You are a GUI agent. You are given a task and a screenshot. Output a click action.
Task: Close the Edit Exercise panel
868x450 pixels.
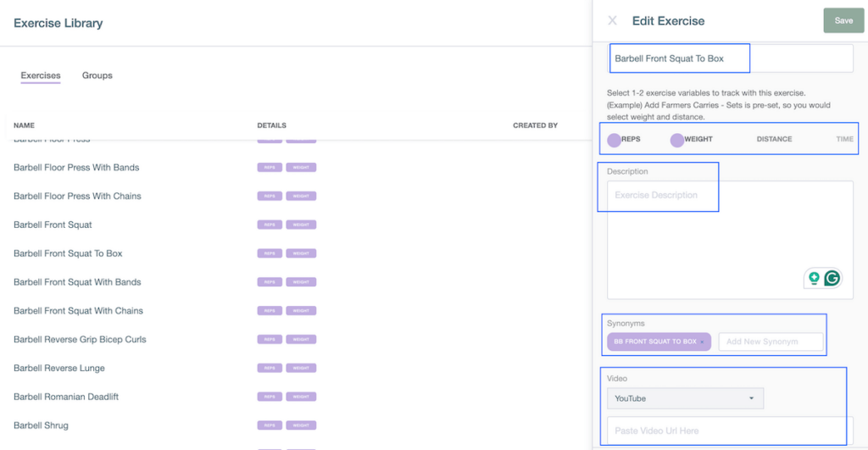612,21
